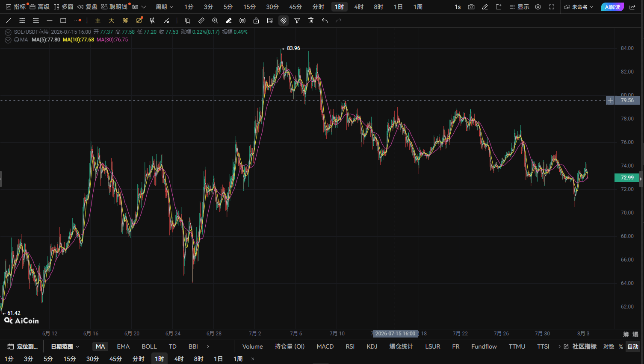Toggle the hide-drawings icon beside the eraser
The height and width of the screenshot is (364, 644).
pos(242,21)
